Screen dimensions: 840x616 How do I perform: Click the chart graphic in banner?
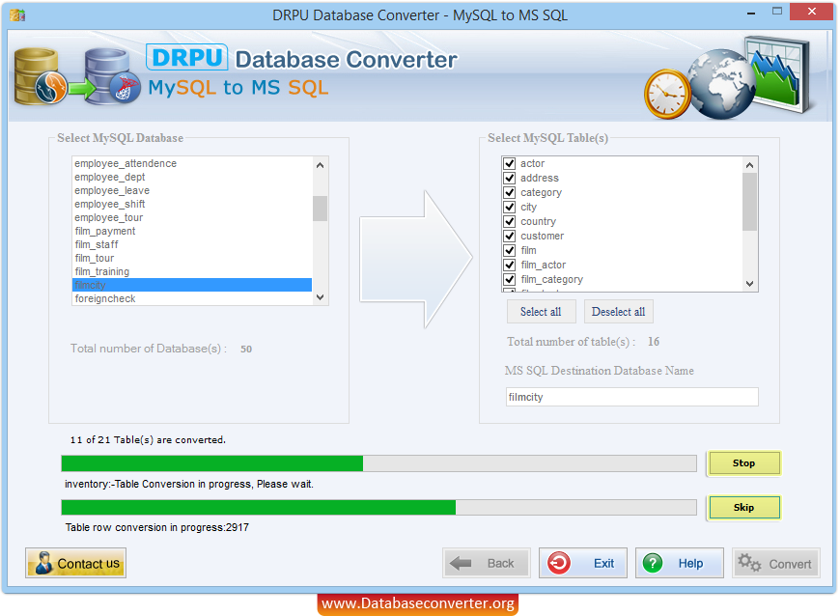pos(778,73)
